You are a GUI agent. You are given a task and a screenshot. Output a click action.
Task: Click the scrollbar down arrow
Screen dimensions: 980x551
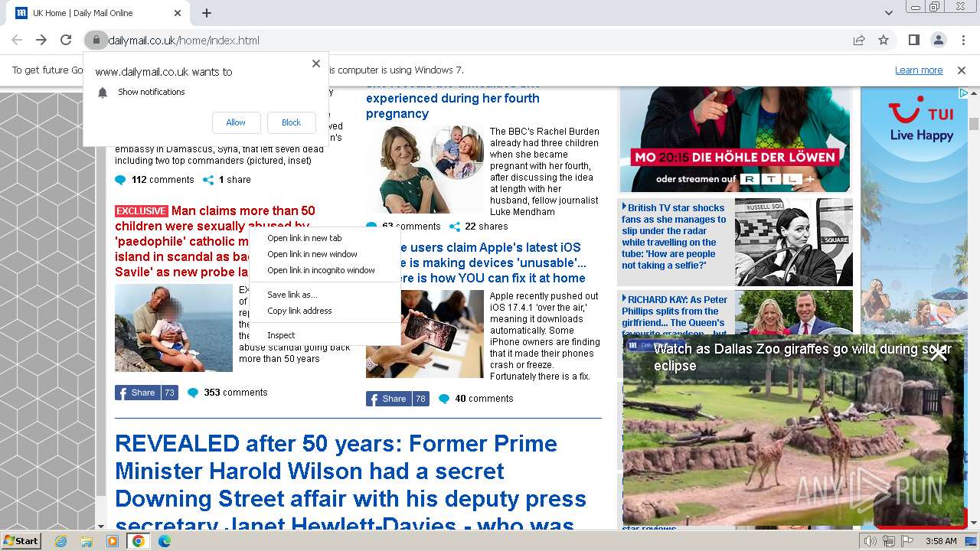click(x=974, y=523)
